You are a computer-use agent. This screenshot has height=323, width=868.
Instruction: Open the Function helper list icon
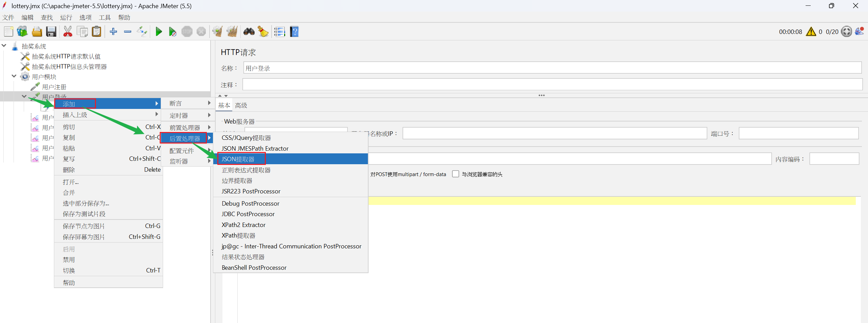(280, 32)
